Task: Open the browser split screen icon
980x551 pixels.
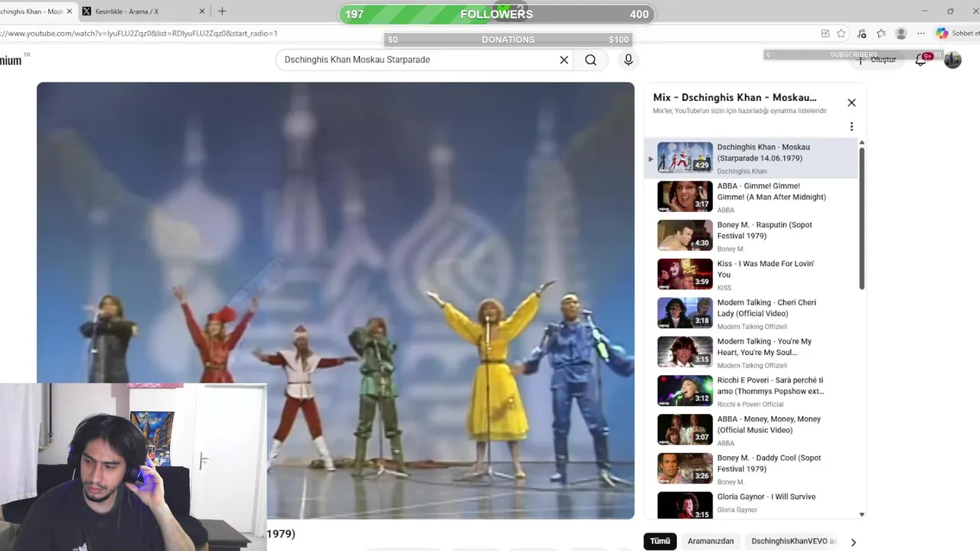Action: click(825, 34)
